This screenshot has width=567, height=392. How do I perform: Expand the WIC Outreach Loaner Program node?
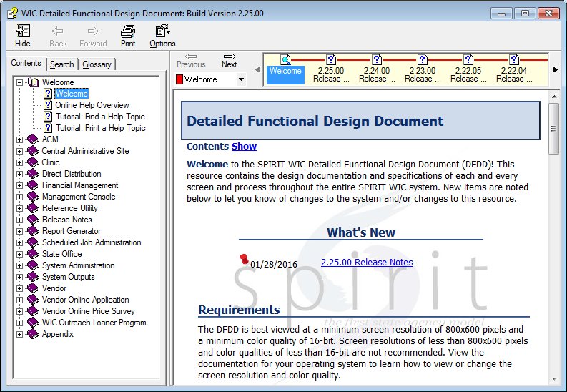click(20, 323)
